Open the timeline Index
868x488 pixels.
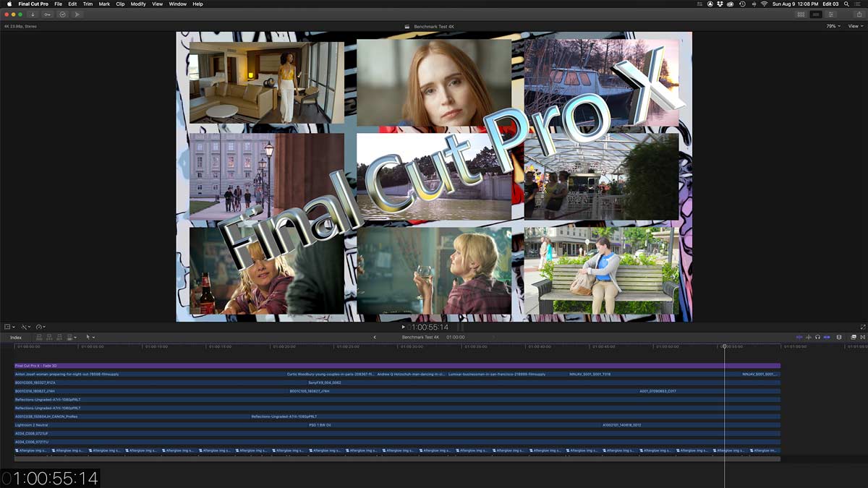(16, 337)
